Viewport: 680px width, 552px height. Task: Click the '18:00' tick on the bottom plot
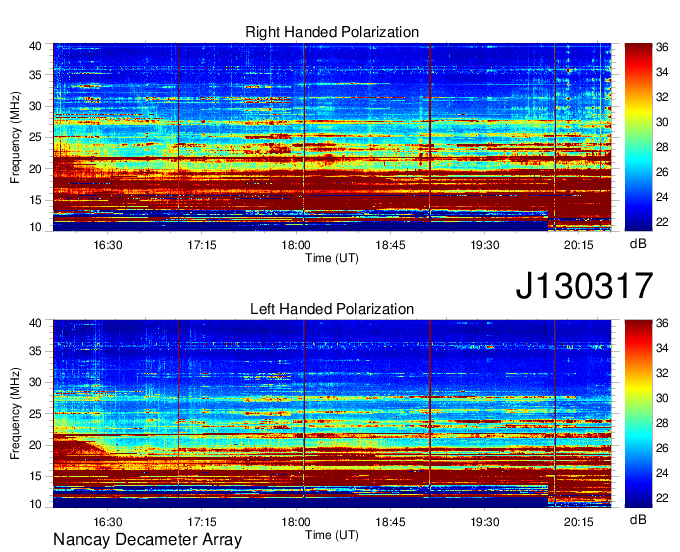click(296, 522)
